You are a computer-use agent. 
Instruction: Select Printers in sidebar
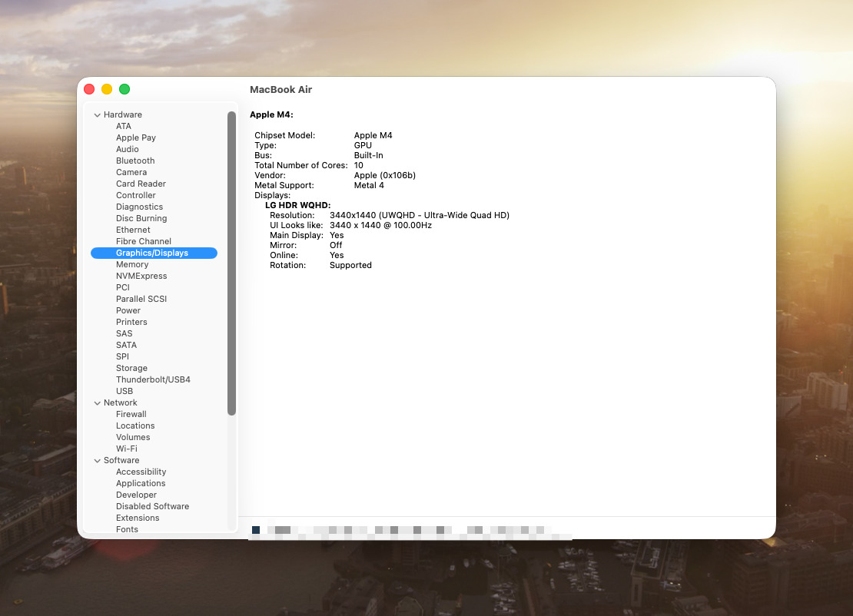coord(131,322)
